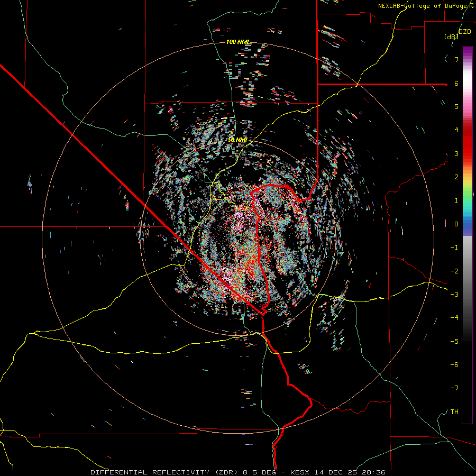476x476 pixels.
Task: Click the -4 scale tick label
Action: [x=454, y=318]
